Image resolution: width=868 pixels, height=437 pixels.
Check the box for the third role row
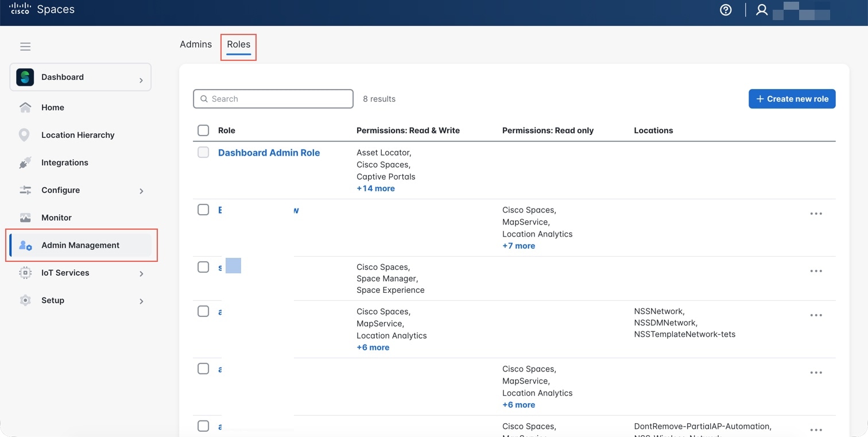(x=203, y=267)
